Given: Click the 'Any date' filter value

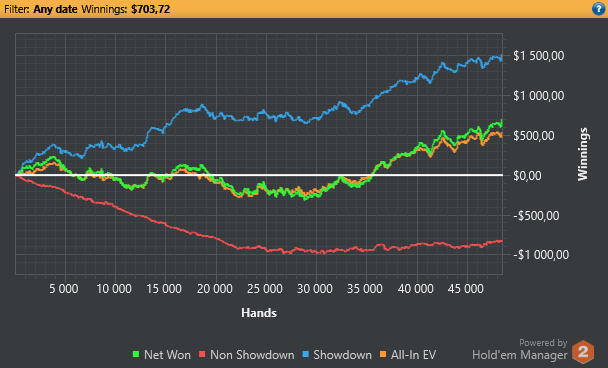Looking at the screenshot, I should (55, 9).
